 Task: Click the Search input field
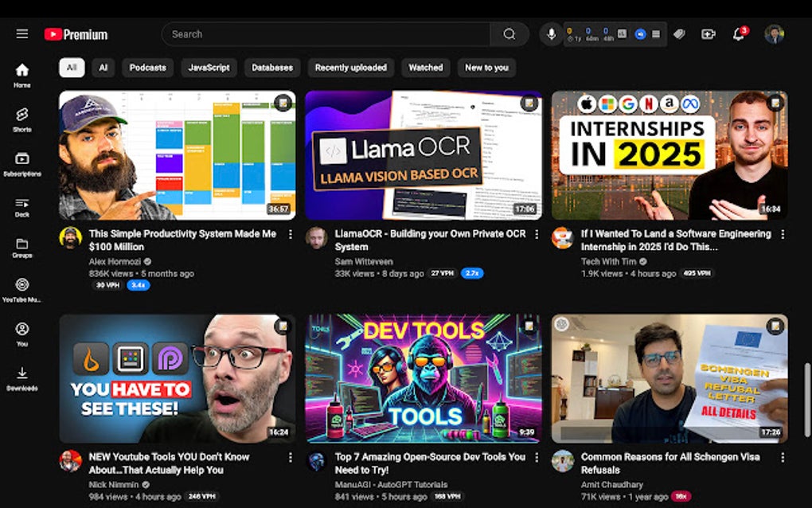click(326, 34)
